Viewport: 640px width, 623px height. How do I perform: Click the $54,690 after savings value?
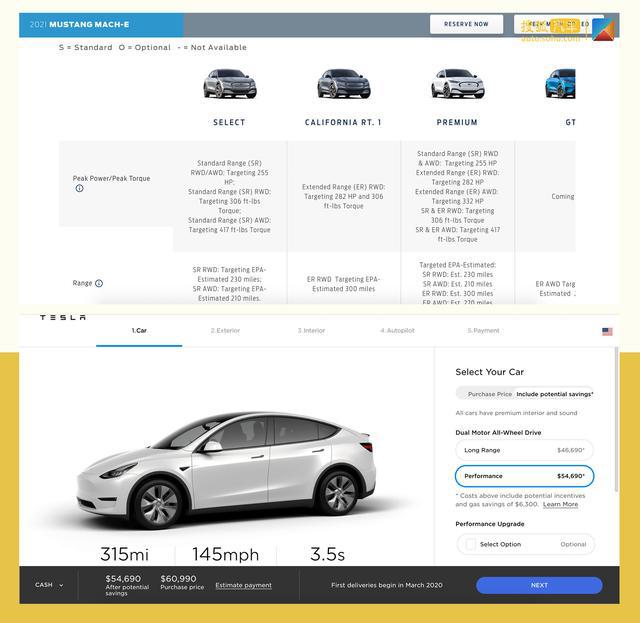[x=123, y=578]
